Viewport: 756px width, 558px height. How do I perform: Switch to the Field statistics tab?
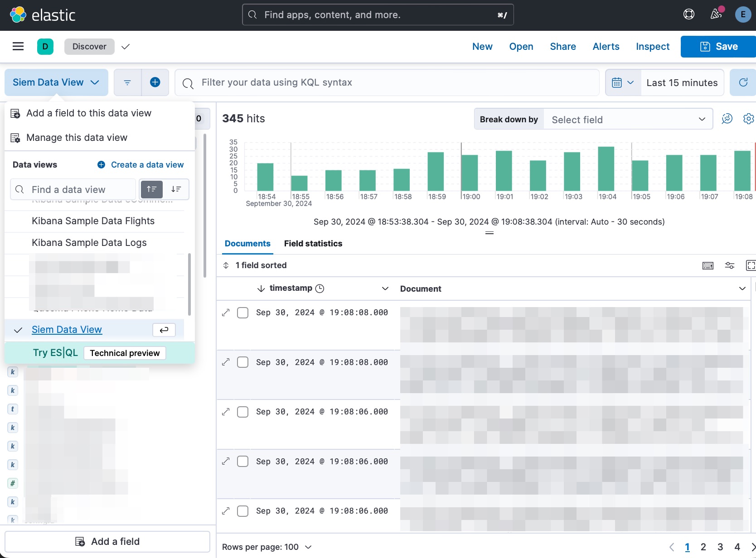click(313, 243)
